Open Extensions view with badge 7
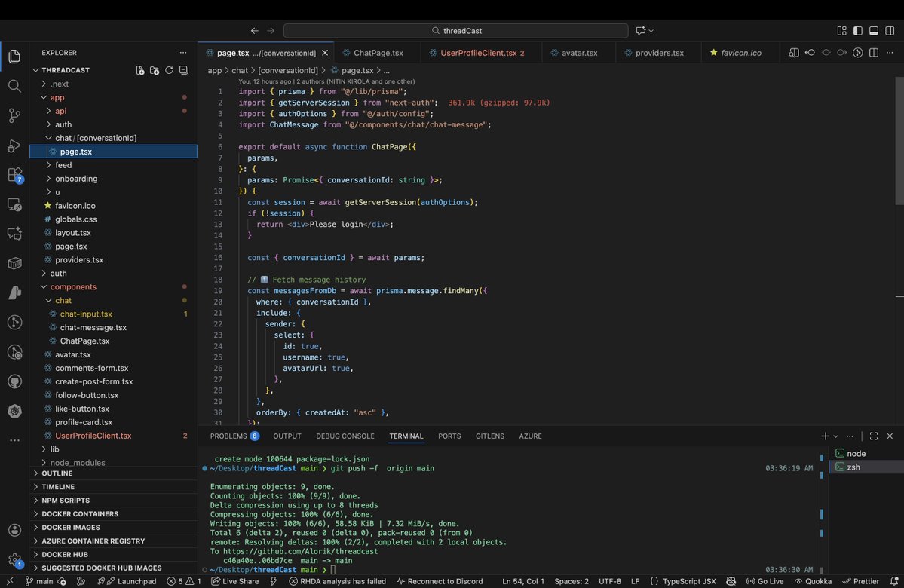904x588 pixels. tap(14, 175)
